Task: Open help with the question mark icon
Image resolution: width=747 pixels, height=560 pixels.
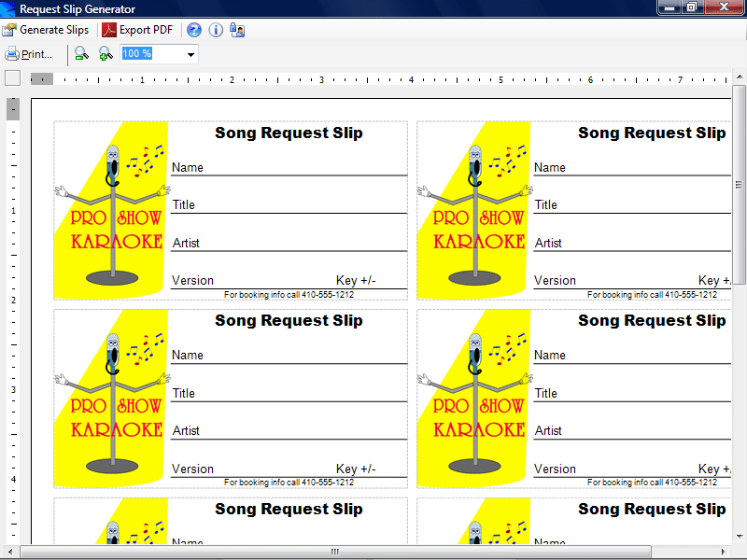Action: point(194,30)
